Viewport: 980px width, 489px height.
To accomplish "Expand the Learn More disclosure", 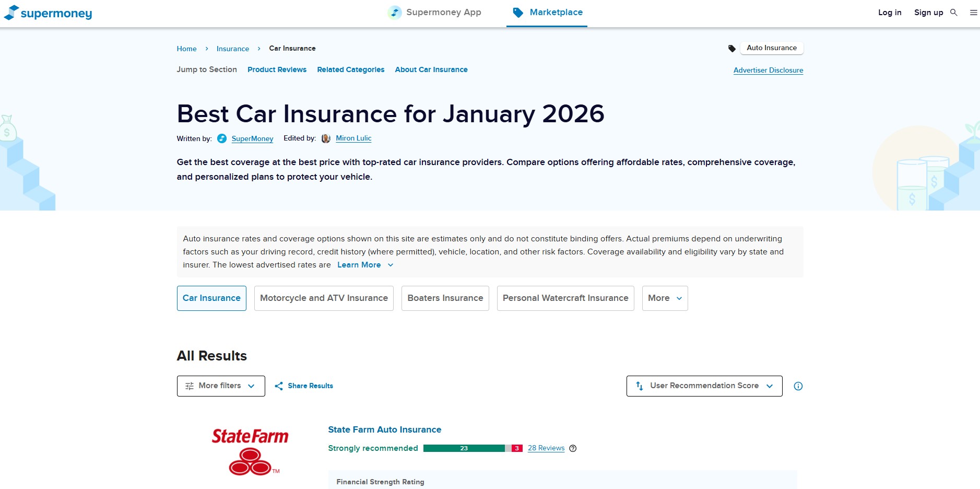I will 365,265.
